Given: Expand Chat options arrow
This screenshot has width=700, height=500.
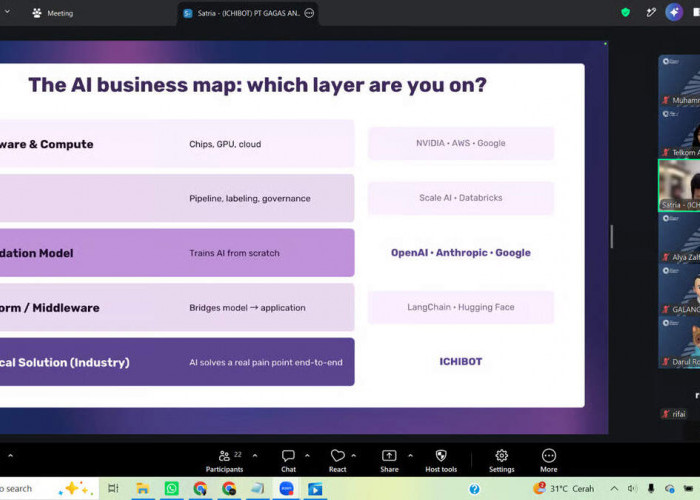Looking at the screenshot, I should [x=307, y=456].
